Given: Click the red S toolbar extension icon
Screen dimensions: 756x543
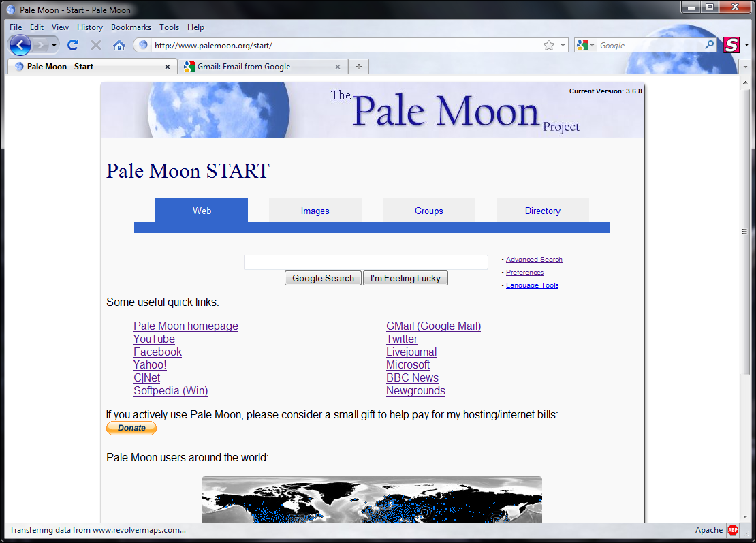Looking at the screenshot, I should pyautogui.click(x=731, y=45).
